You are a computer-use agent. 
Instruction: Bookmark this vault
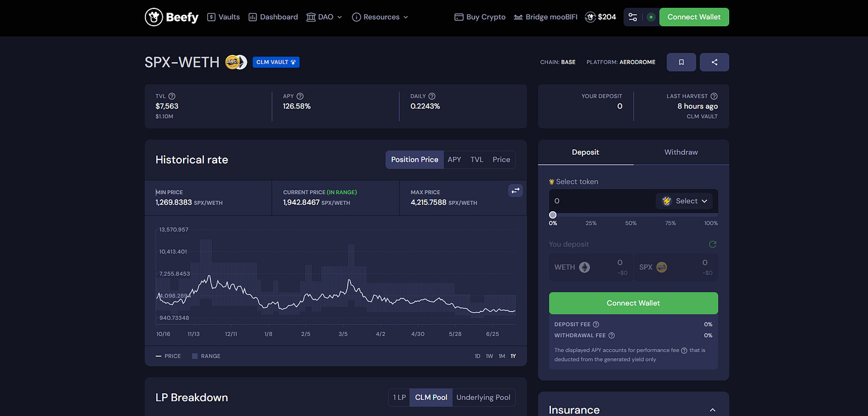tap(681, 62)
